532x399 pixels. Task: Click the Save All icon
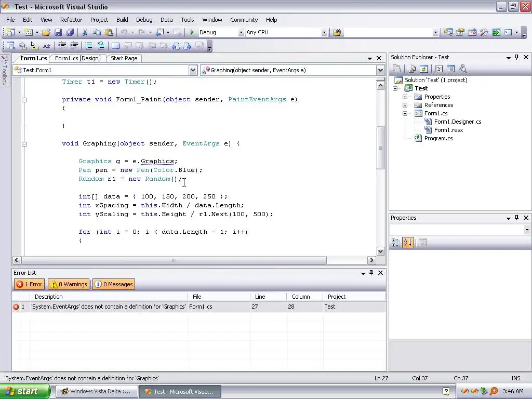(x=70, y=32)
